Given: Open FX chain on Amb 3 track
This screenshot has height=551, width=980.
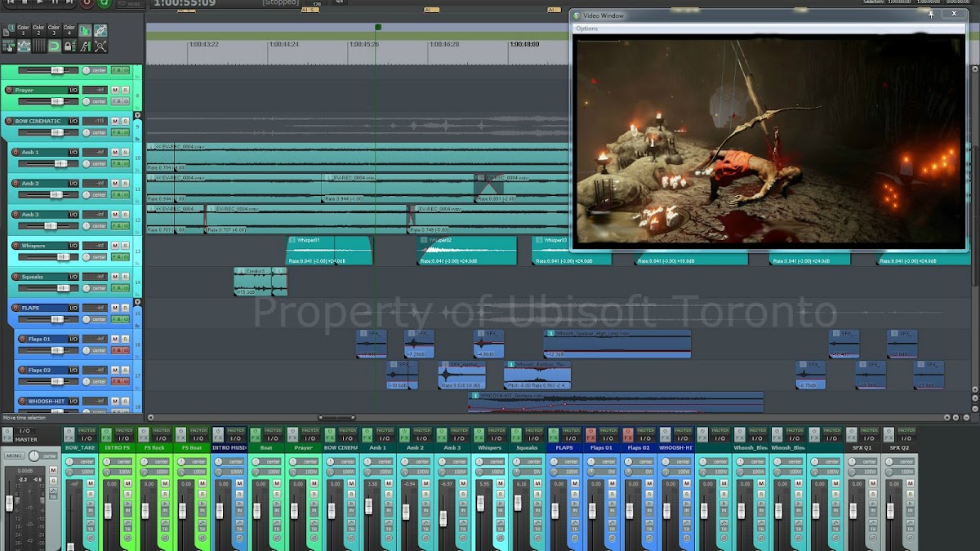Looking at the screenshot, I should coord(116,225).
